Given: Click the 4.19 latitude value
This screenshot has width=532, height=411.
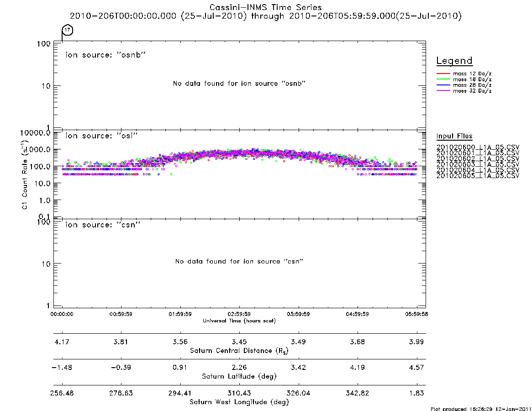Looking at the screenshot, I should point(357,368).
